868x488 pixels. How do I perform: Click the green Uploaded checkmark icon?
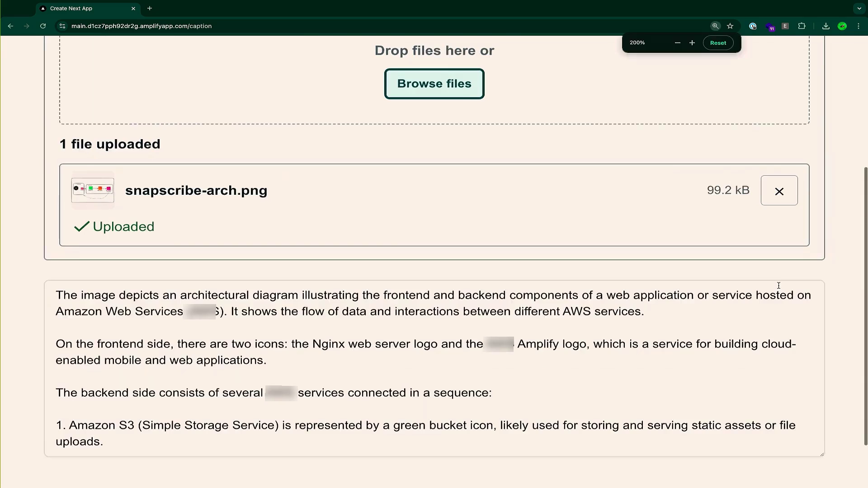click(x=82, y=226)
